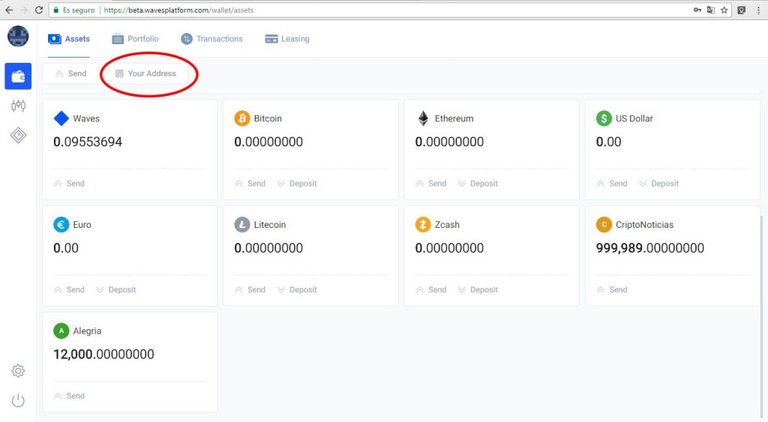
Task: Click the Waves blue diamond logo
Action: pos(61,118)
